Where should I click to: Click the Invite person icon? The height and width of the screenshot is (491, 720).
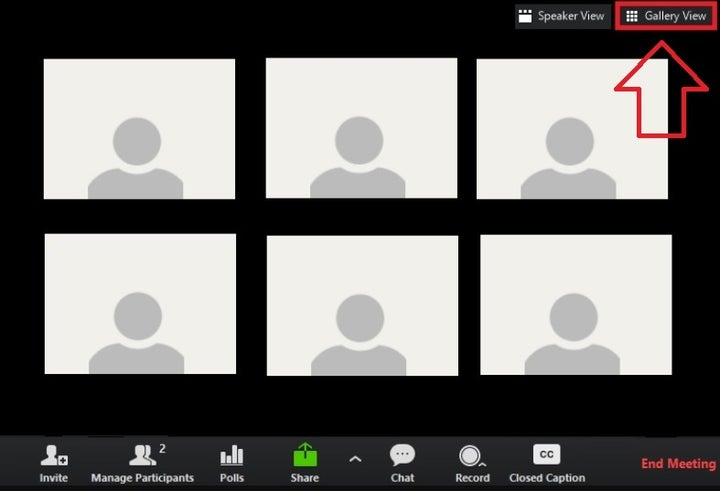coord(54,456)
